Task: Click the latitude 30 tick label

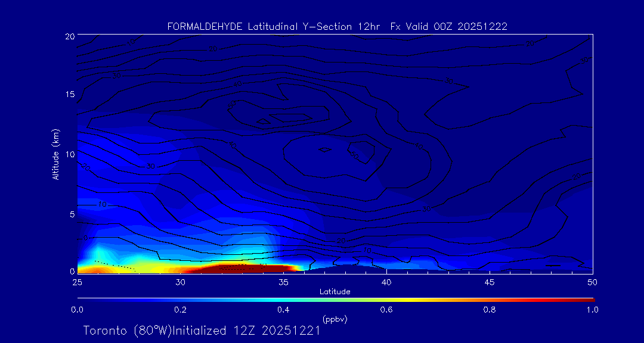Action: pyautogui.click(x=180, y=281)
